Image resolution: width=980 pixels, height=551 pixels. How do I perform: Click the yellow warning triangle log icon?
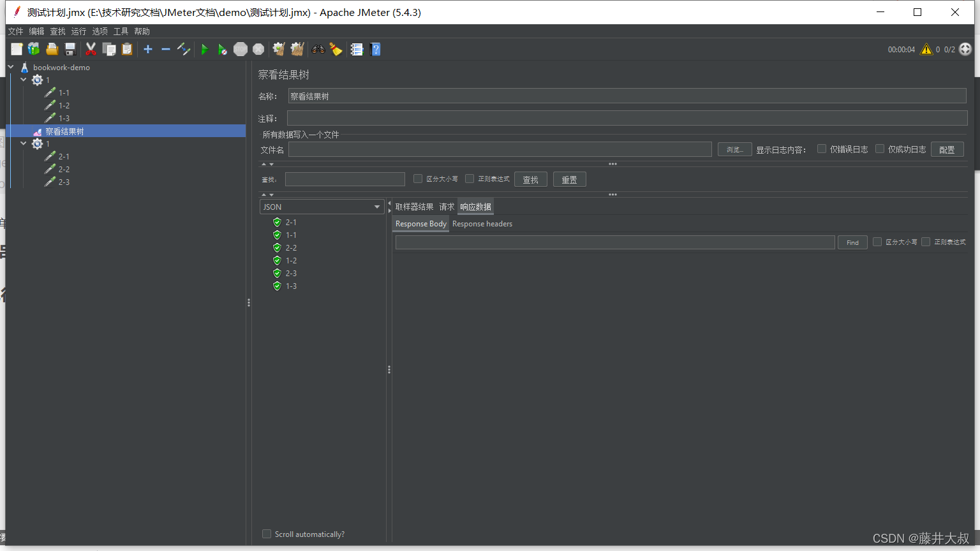click(926, 49)
